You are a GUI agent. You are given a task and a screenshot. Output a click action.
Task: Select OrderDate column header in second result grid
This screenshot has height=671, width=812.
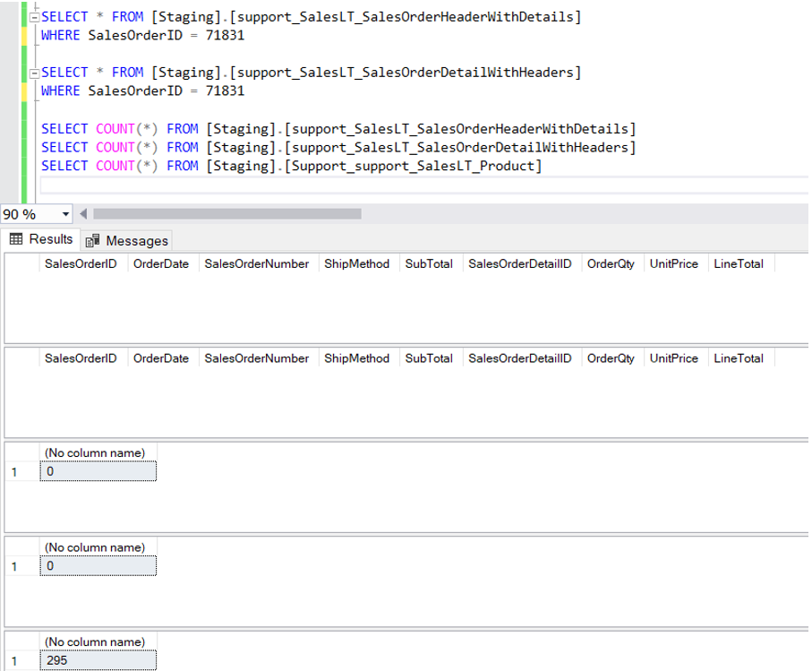pyautogui.click(x=161, y=358)
